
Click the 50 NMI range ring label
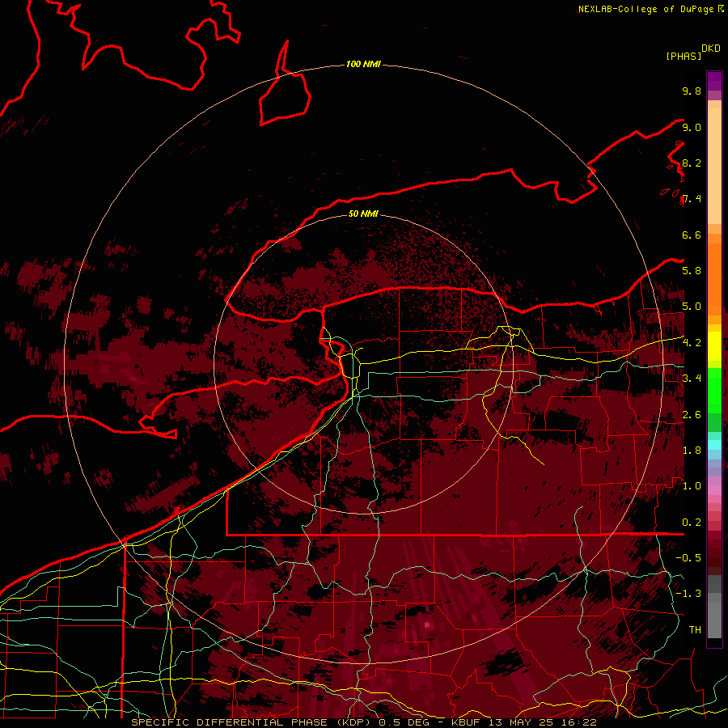click(x=363, y=214)
